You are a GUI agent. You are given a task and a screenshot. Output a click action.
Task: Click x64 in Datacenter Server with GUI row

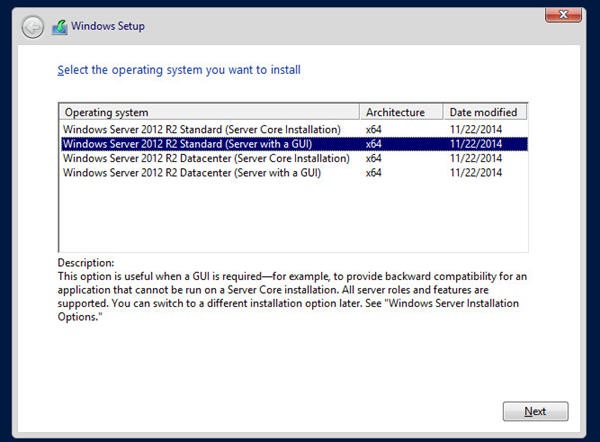373,173
